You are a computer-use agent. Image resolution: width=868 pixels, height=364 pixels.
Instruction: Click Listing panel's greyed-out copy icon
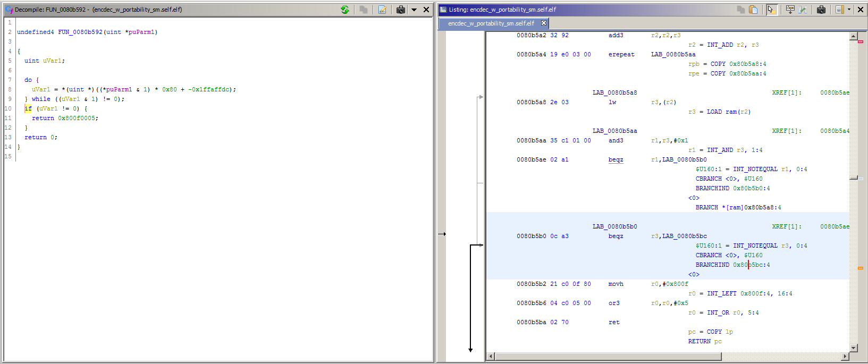[741, 10]
